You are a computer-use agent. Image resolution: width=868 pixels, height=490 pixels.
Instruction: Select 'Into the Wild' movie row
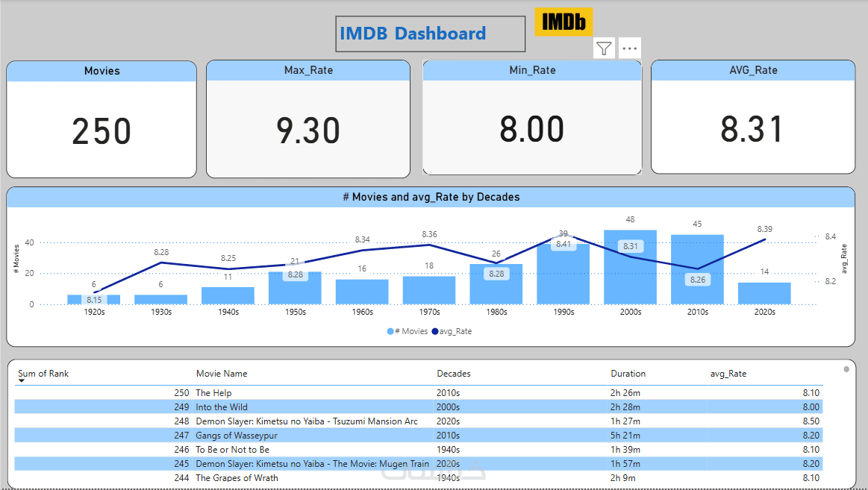(419, 407)
